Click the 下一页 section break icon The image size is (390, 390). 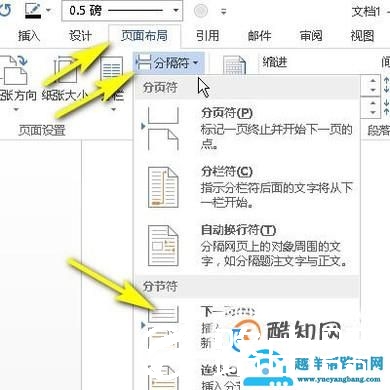click(163, 327)
